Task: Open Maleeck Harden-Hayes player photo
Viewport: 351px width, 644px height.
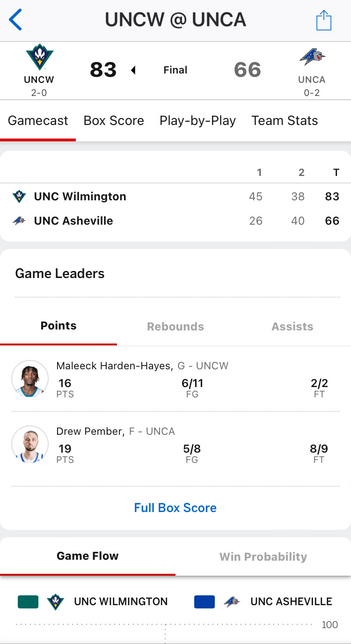Action: coord(30,379)
